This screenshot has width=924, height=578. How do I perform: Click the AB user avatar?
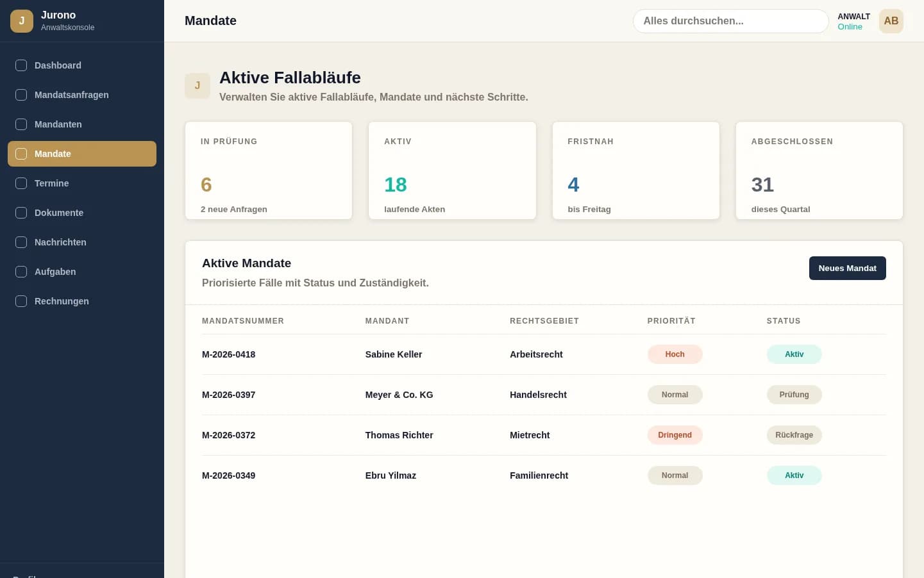[891, 21]
